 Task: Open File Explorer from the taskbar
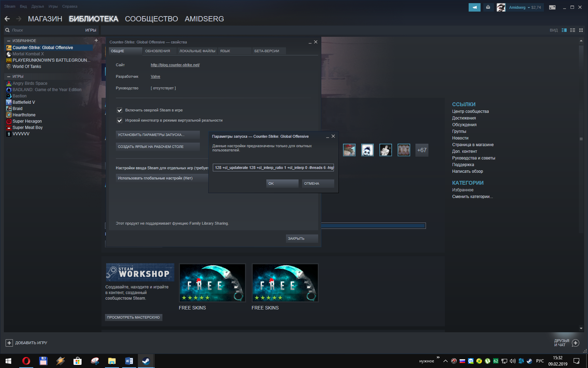coord(112,361)
